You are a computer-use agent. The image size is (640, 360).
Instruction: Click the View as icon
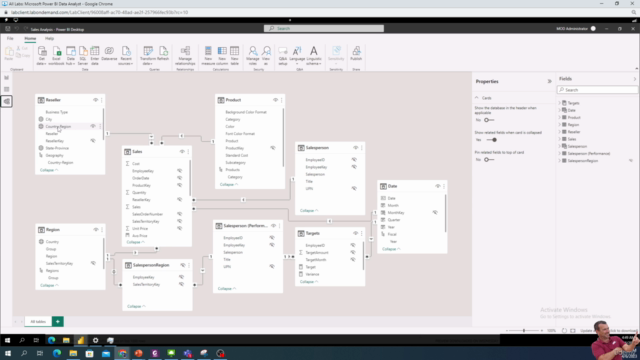coord(266,56)
